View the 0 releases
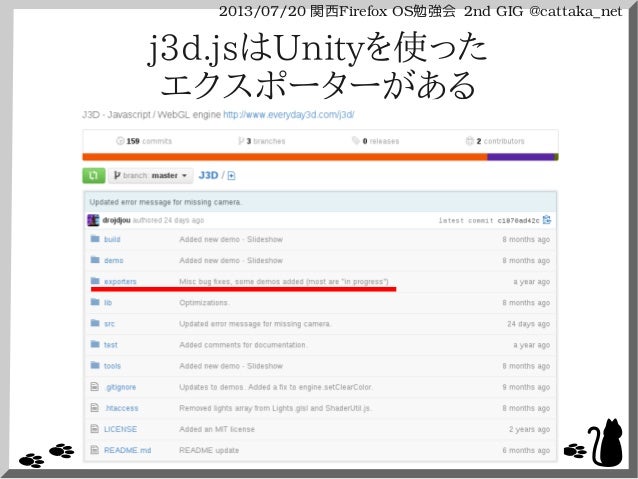638x479 pixels. coord(376,141)
